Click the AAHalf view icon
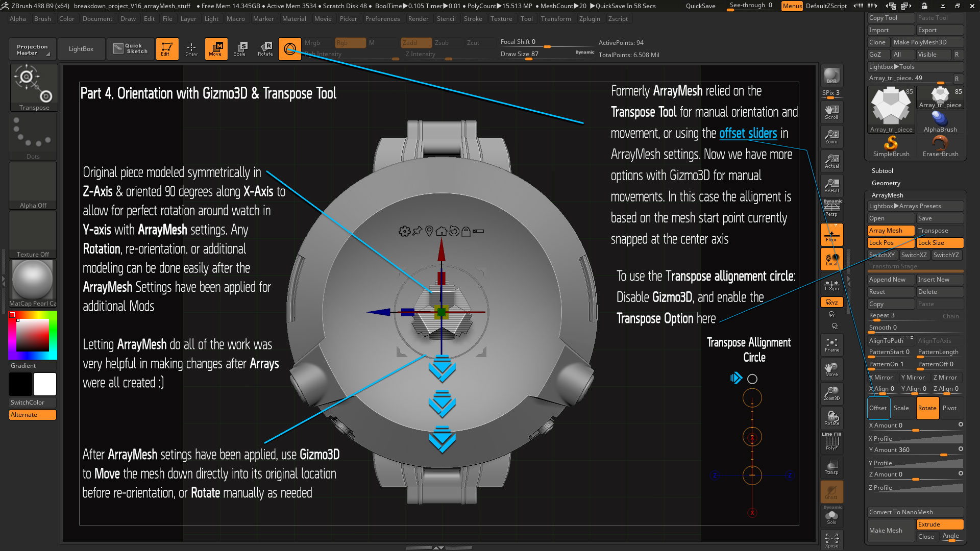Screen dimensions: 980x551 pyautogui.click(x=831, y=185)
